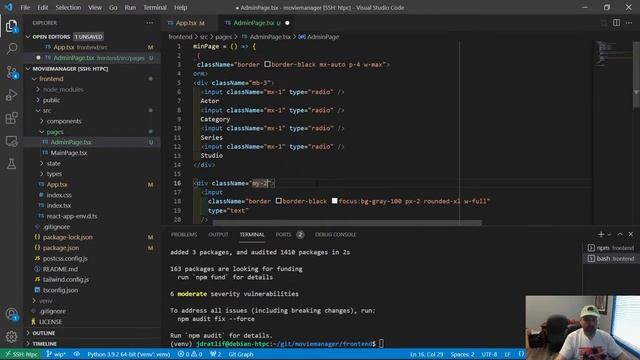
Task: Click Python 3.9.2 interpreter selector
Action: (x=129, y=354)
